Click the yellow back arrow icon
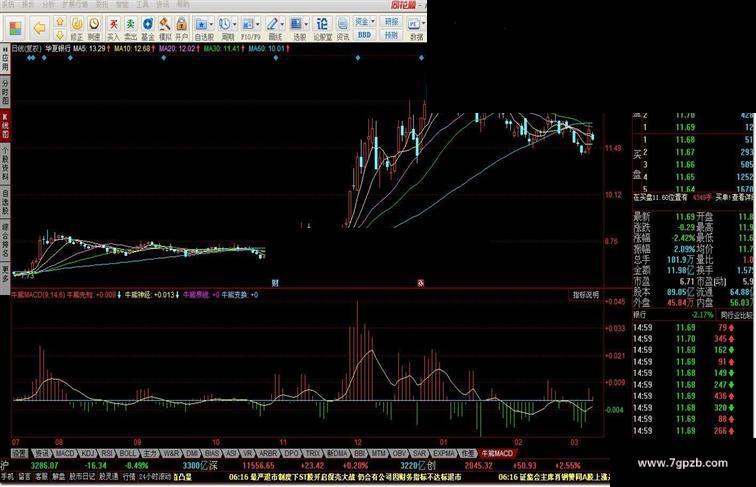The image size is (756, 487). pyautogui.click(x=40, y=28)
